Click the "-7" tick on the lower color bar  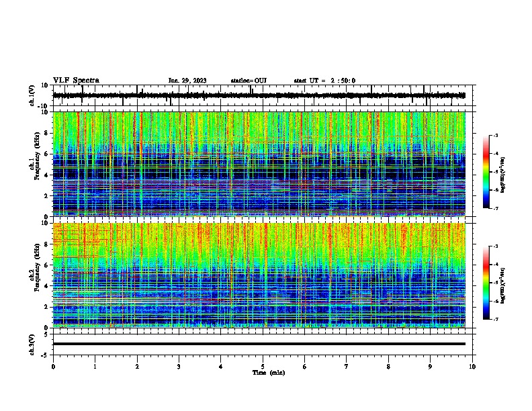(x=496, y=320)
